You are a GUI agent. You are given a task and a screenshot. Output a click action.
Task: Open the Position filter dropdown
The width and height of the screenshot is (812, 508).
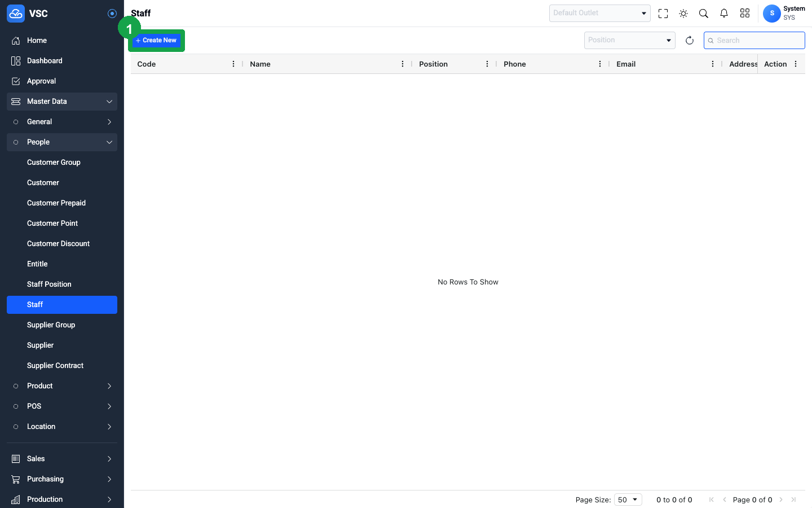click(x=630, y=40)
